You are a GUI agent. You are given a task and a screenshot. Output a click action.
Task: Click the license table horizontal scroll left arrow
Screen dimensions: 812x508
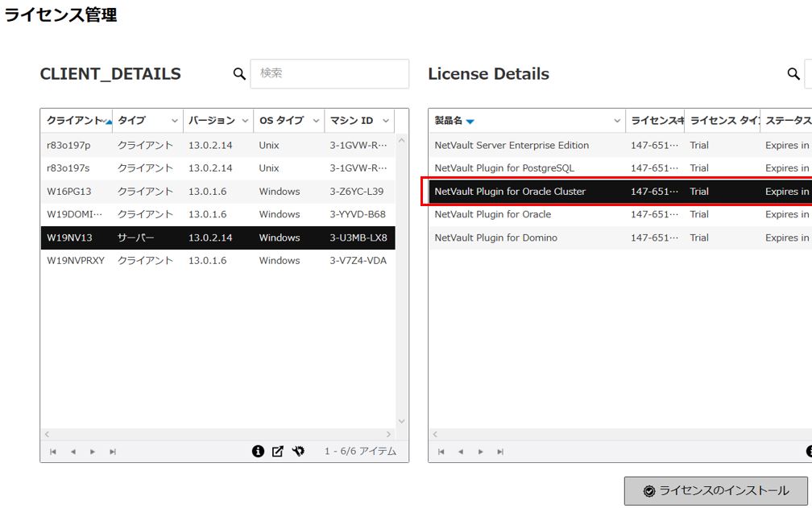click(435, 434)
